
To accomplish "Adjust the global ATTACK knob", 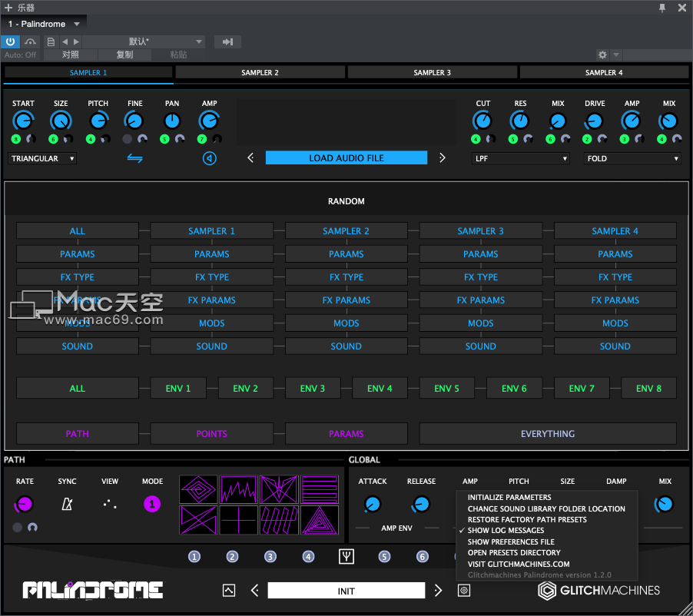I will (372, 504).
